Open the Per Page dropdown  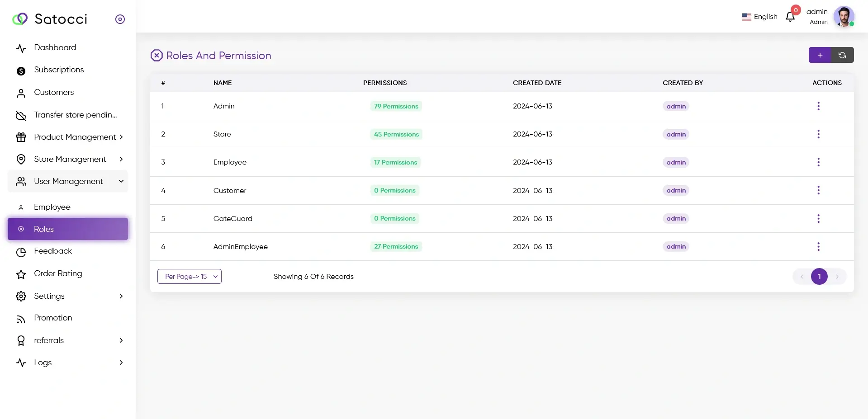[x=190, y=276]
